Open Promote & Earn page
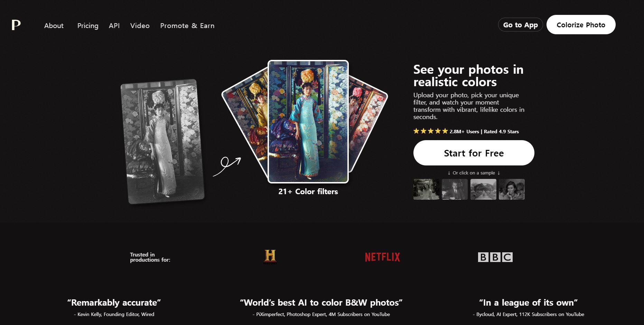 click(x=187, y=26)
